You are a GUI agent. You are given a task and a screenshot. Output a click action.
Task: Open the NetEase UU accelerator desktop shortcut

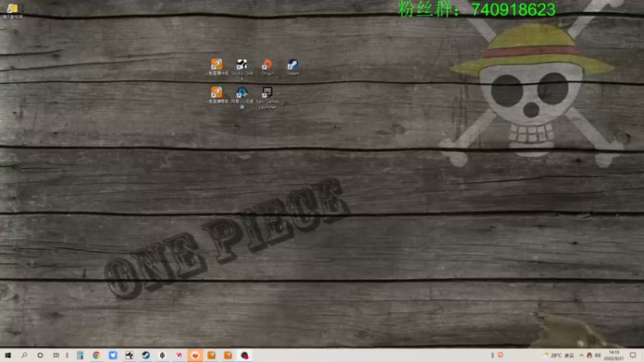point(242,97)
